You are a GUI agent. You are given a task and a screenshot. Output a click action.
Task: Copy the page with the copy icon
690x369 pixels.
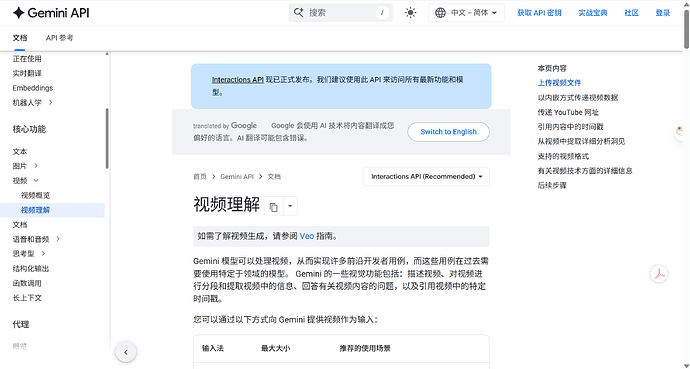273,206
